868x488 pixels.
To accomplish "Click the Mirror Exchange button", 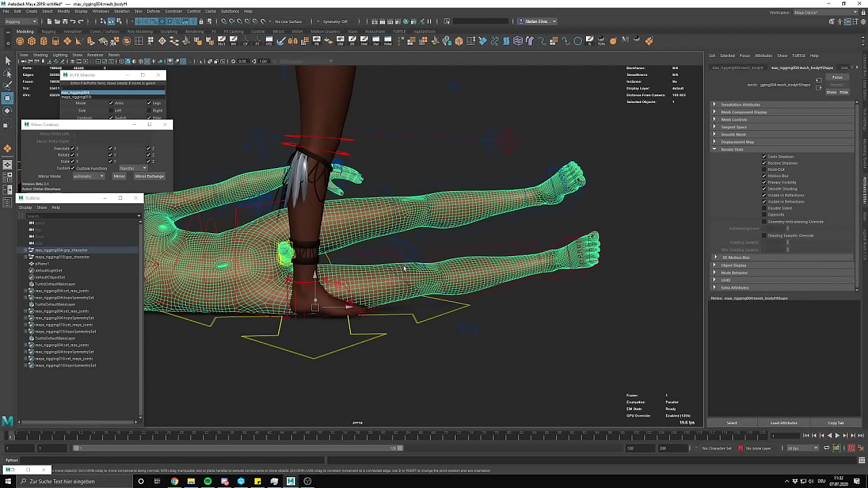I will (149, 176).
